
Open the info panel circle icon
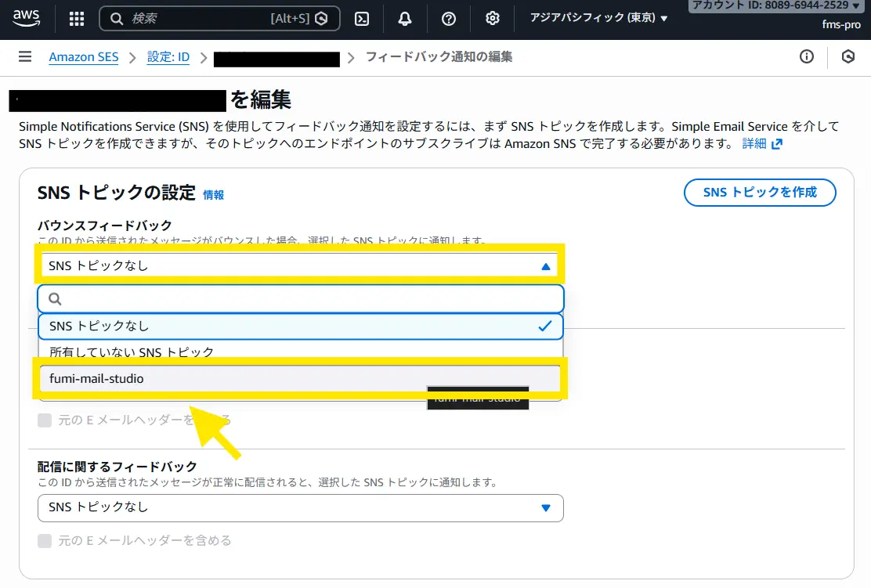(806, 57)
